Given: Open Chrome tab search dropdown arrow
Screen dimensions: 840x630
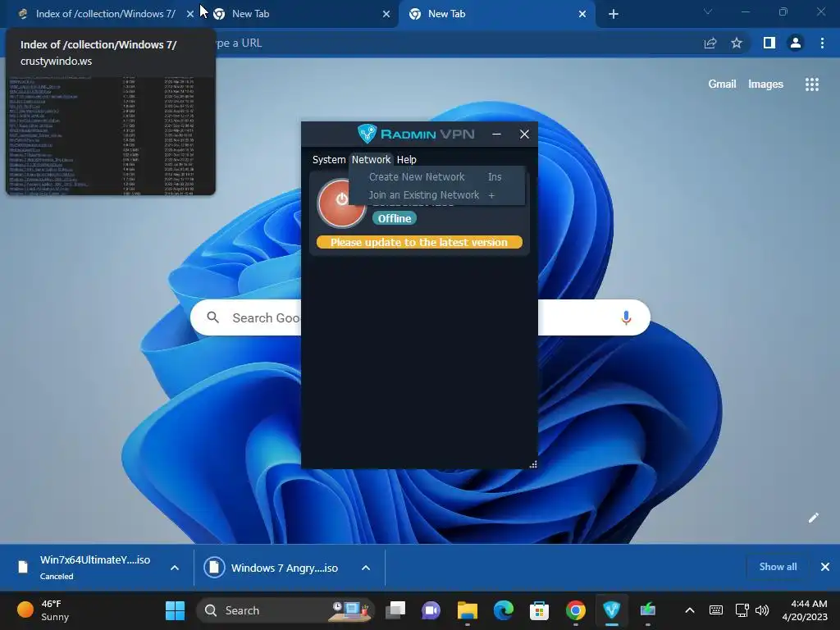Looking at the screenshot, I should coord(708,11).
